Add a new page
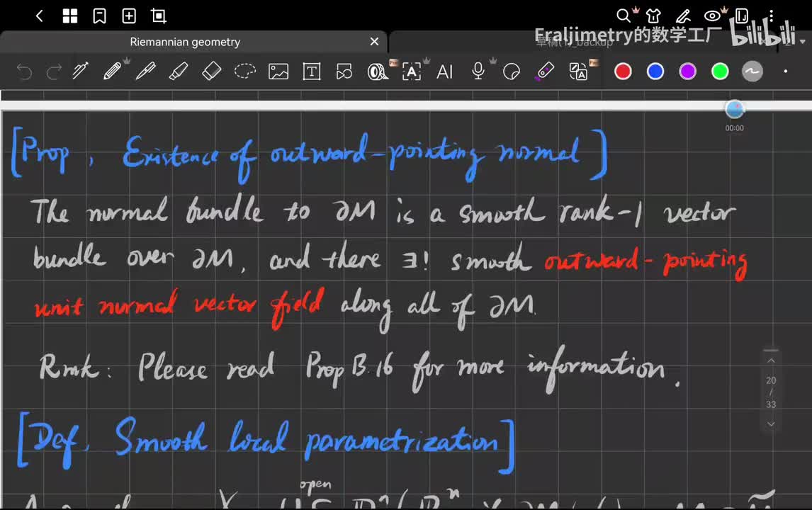The height and width of the screenshot is (510, 812). pos(129,16)
